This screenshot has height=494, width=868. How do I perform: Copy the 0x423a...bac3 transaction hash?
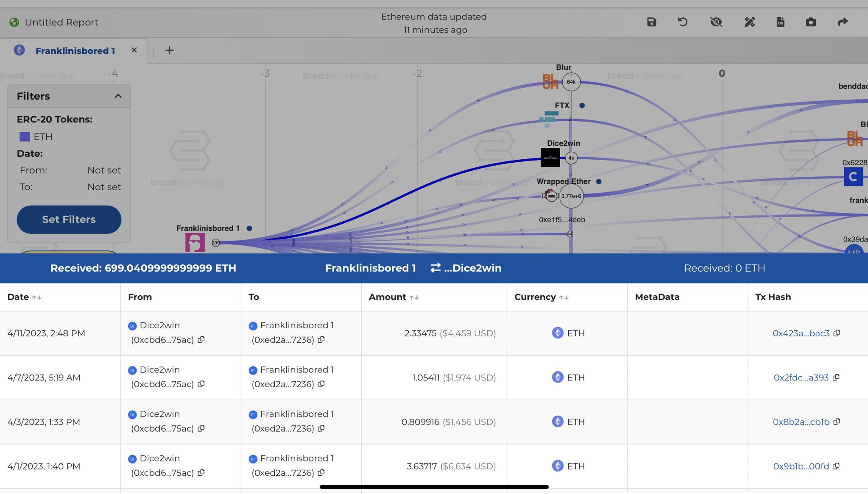(x=837, y=333)
